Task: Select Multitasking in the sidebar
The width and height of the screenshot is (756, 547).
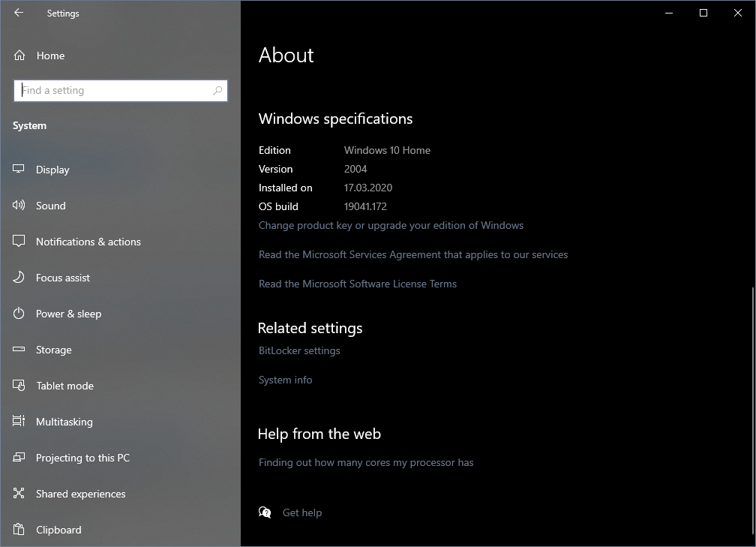Action: pyautogui.click(x=64, y=422)
